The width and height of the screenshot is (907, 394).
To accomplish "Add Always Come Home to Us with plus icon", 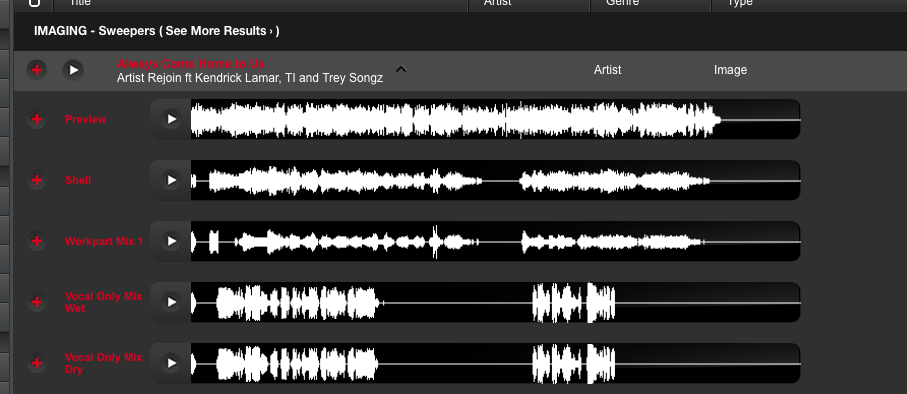I will coord(36,70).
